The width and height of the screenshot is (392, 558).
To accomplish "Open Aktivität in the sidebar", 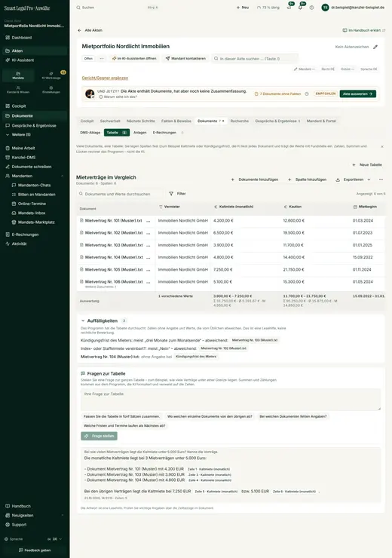I will [19, 244].
